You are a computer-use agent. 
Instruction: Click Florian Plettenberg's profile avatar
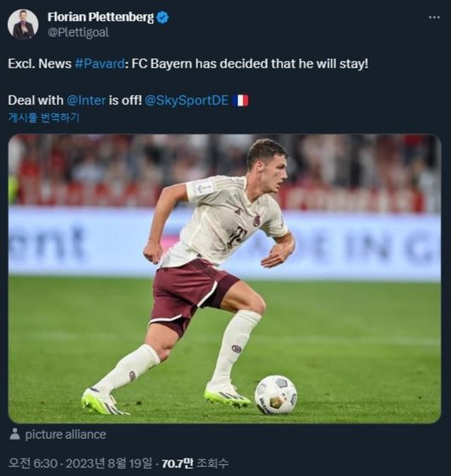[23, 24]
